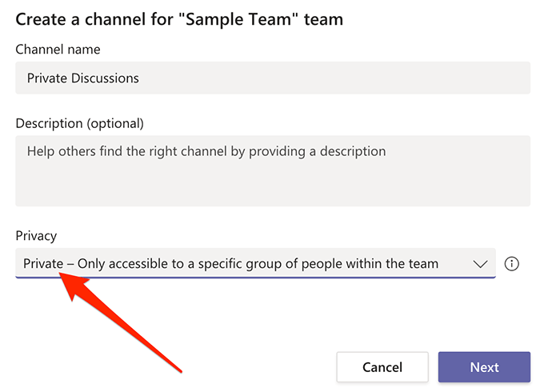Proceed with the Next button
The height and width of the screenshot is (392, 544).
click(484, 367)
